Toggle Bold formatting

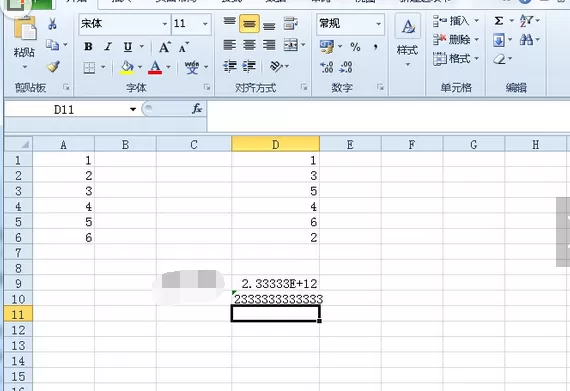tap(88, 47)
